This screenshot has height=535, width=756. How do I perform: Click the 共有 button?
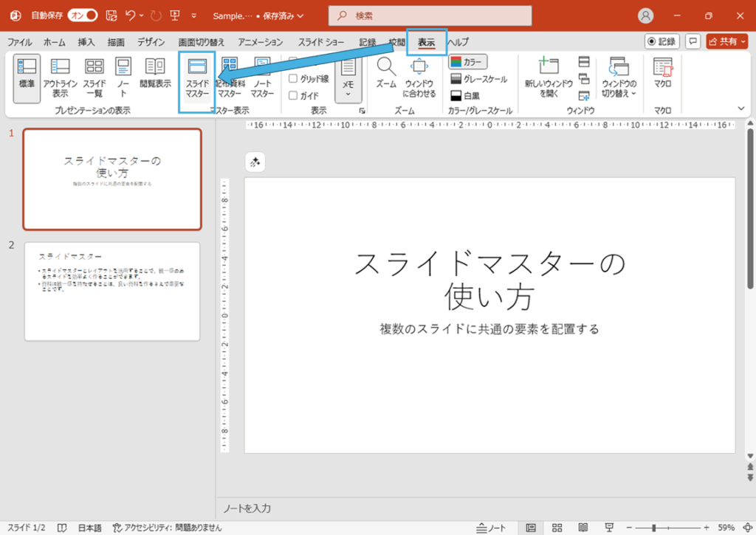[726, 41]
